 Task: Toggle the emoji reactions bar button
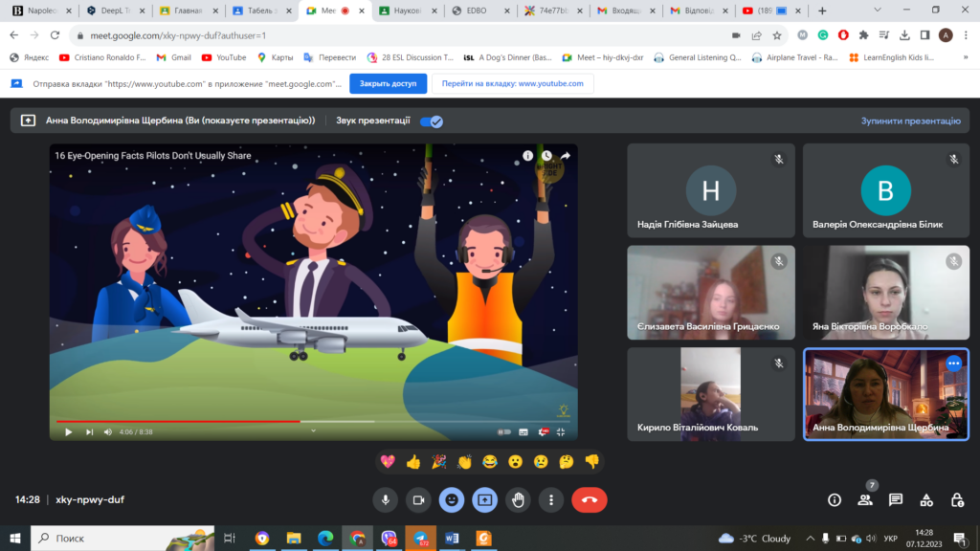(x=451, y=499)
